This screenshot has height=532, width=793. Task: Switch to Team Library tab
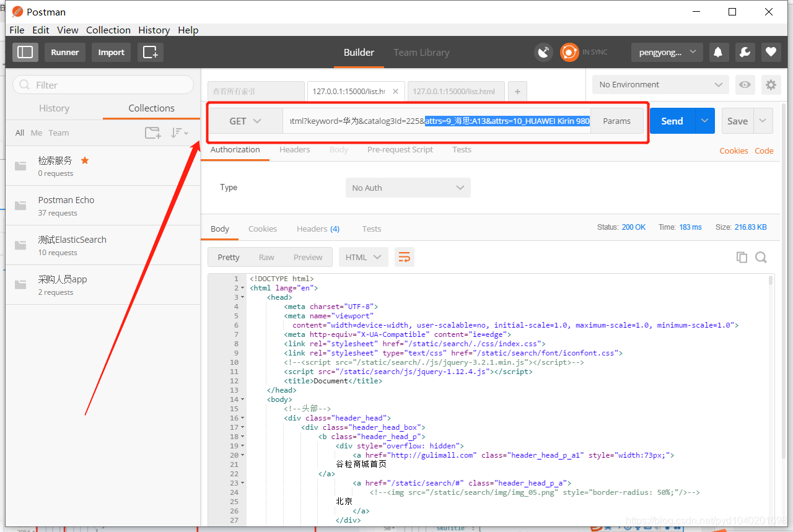(x=421, y=53)
